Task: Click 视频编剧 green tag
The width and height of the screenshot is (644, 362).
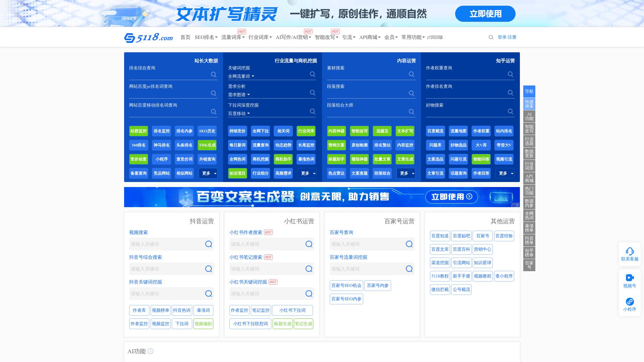Action: (203, 324)
